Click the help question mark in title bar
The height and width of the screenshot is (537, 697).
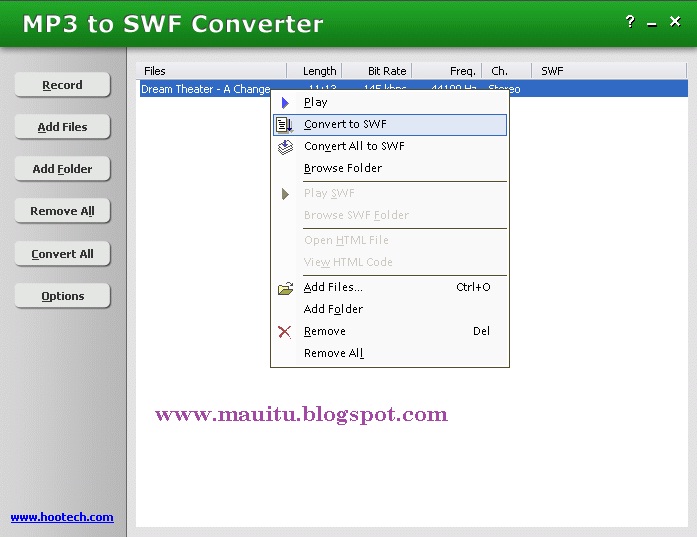pos(630,21)
